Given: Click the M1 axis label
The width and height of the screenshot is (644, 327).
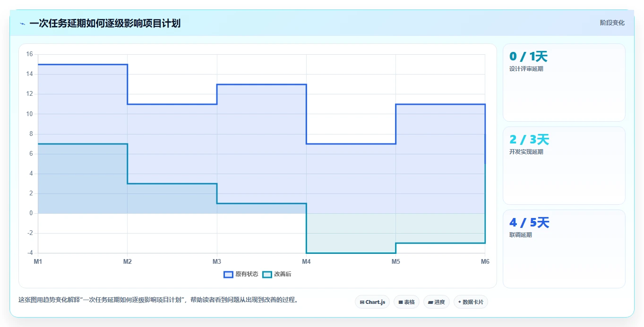Looking at the screenshot, I should point(38,261).
